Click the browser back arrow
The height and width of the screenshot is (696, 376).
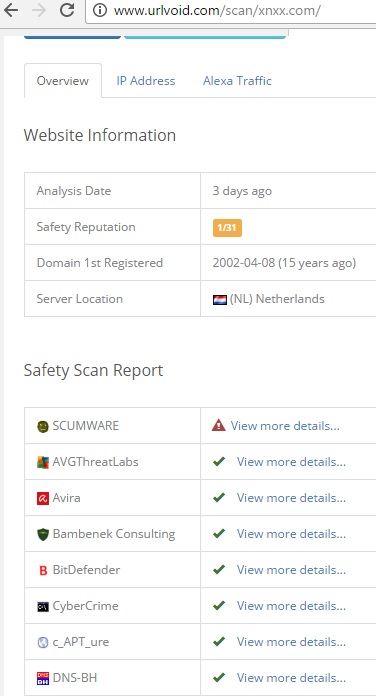pyautogui.click(x=11, y=10)
